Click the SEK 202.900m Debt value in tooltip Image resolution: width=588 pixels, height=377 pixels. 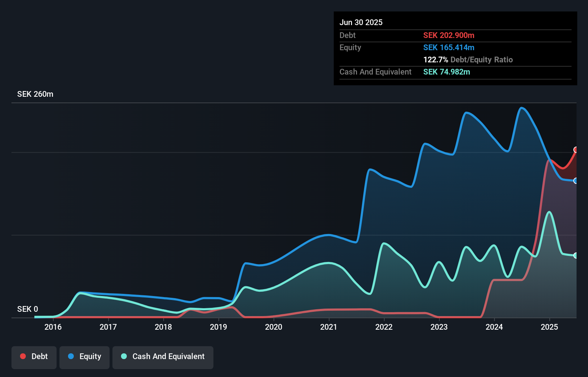(x=449, y=35)
